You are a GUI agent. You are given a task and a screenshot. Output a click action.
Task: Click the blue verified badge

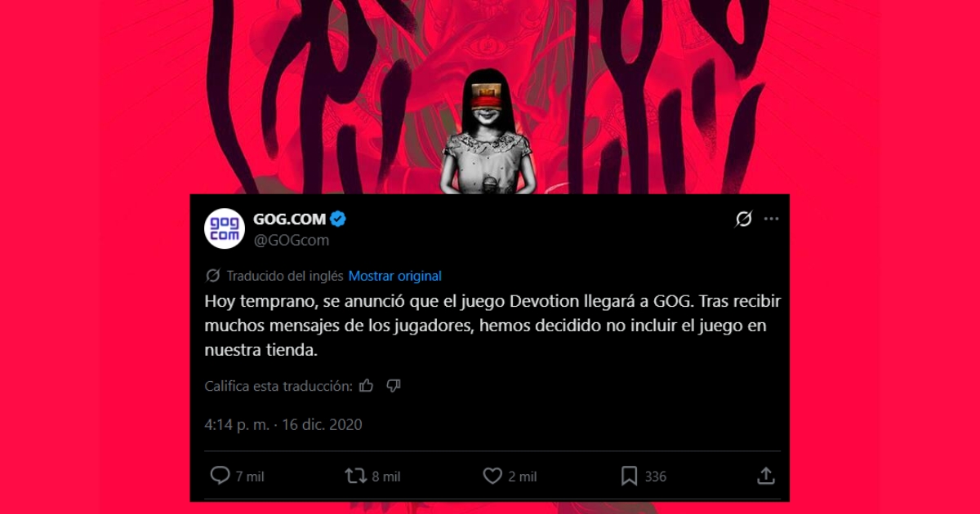coord(338,219)
